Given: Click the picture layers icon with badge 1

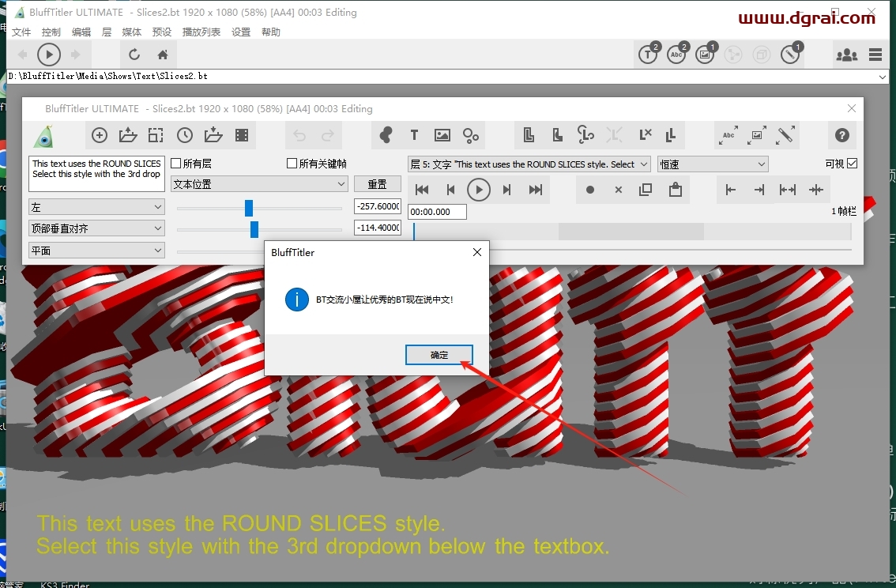Looking at the screenshot, I should click(x=706, y=54).
